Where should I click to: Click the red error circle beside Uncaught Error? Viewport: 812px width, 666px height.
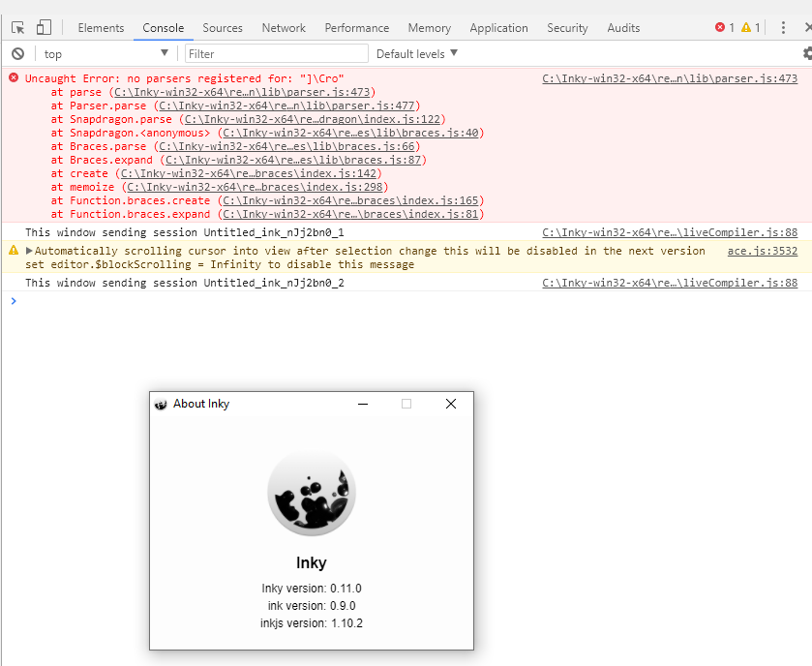pyautogui.click(x=11, y=78)
